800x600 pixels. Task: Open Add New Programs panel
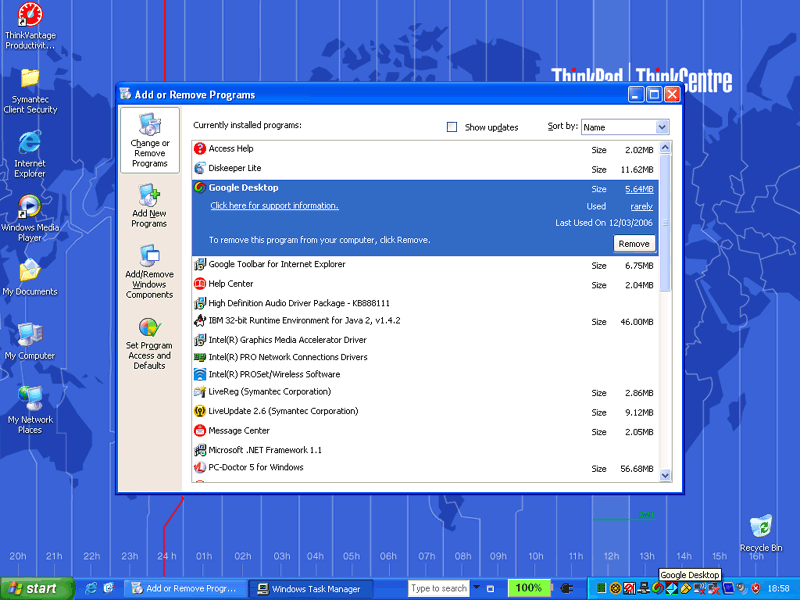(149, 206)
